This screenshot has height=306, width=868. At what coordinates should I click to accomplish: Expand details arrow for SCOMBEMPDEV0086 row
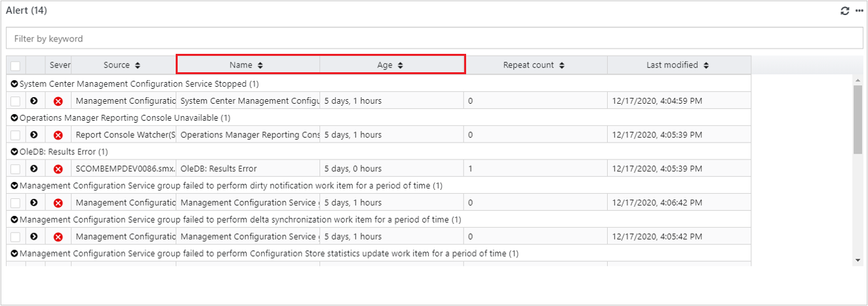coord(34,169)
